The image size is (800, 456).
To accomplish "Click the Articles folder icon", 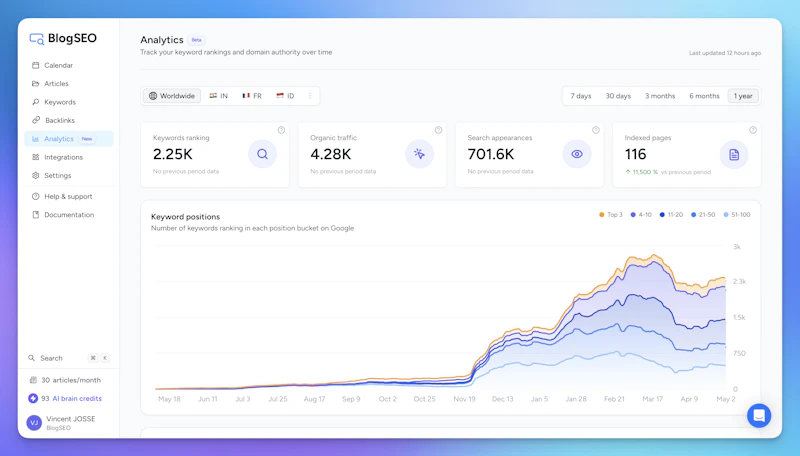I will [35, 84].
